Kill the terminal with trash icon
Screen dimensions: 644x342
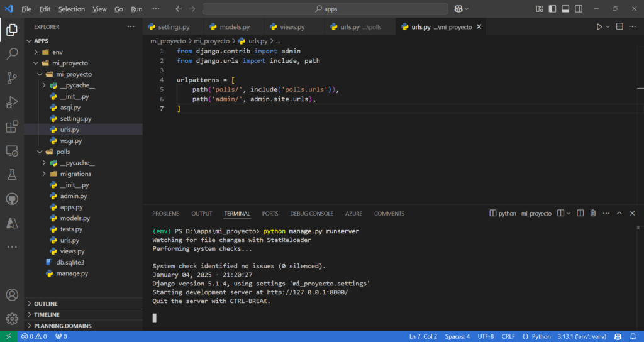(593, 213)
